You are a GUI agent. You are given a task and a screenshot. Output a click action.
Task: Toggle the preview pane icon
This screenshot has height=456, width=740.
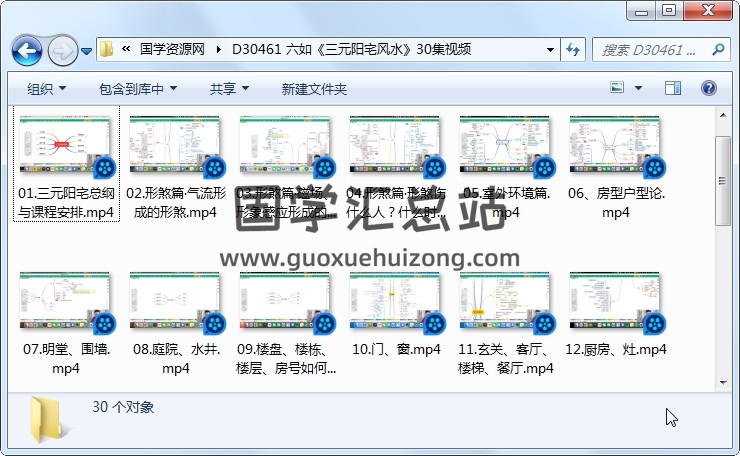pyautogui.click(x=673, y=88)
